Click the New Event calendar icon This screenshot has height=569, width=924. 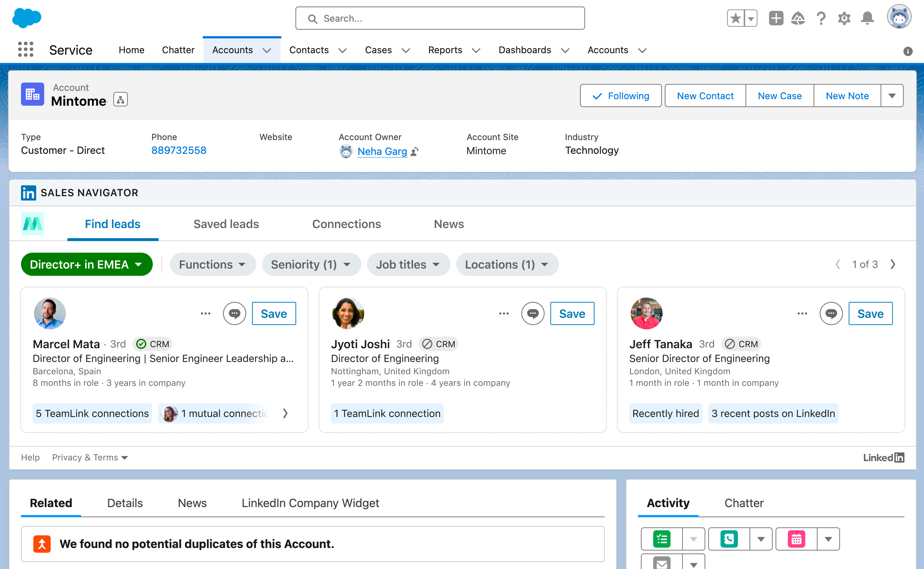(797, 539)
